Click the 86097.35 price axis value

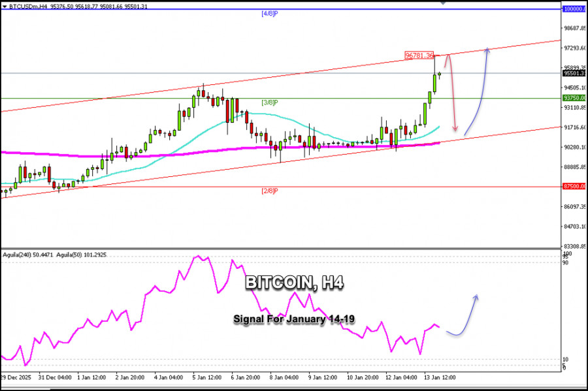click(x=575, y=206)
